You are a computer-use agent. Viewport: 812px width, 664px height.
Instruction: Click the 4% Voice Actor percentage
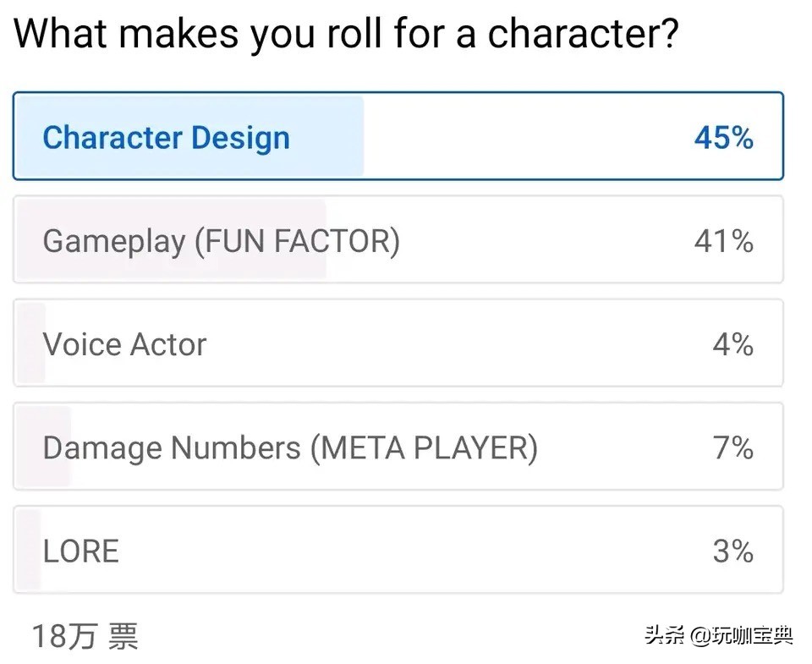732,344
